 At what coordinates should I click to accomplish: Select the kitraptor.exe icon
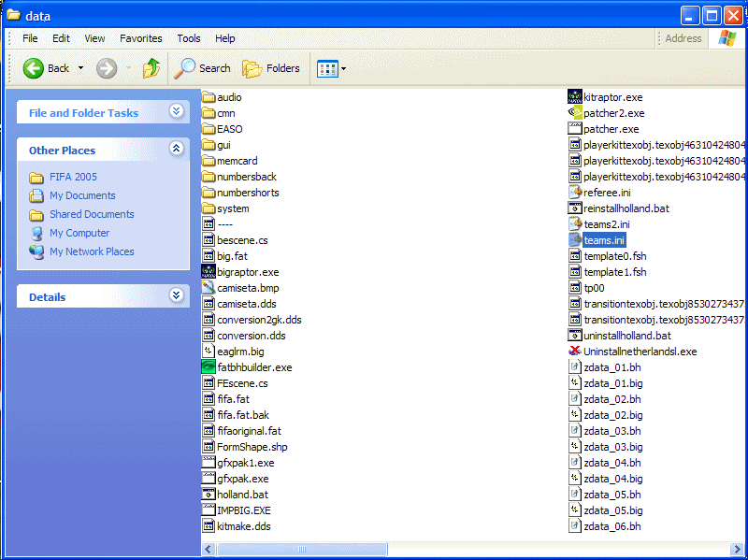[575, 97]
